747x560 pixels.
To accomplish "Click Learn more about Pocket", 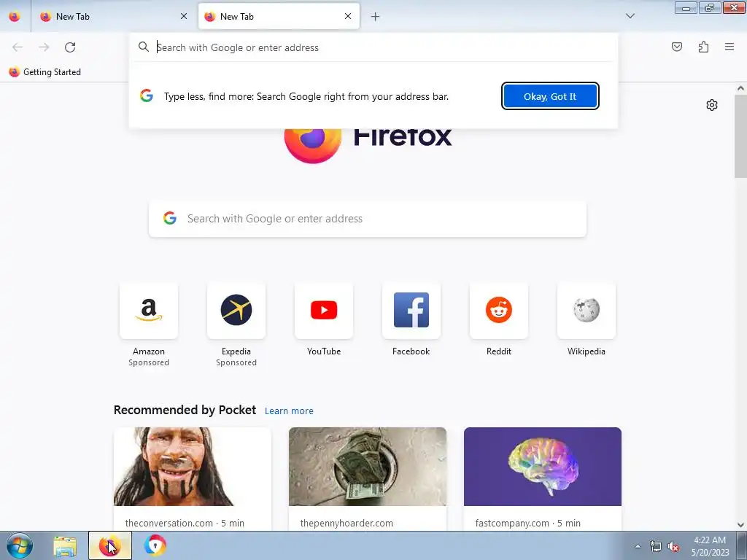I will [x=289, y=411].
